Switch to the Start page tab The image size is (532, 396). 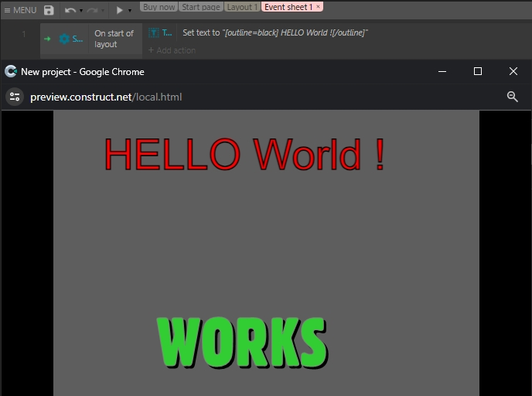click(201, 7)
